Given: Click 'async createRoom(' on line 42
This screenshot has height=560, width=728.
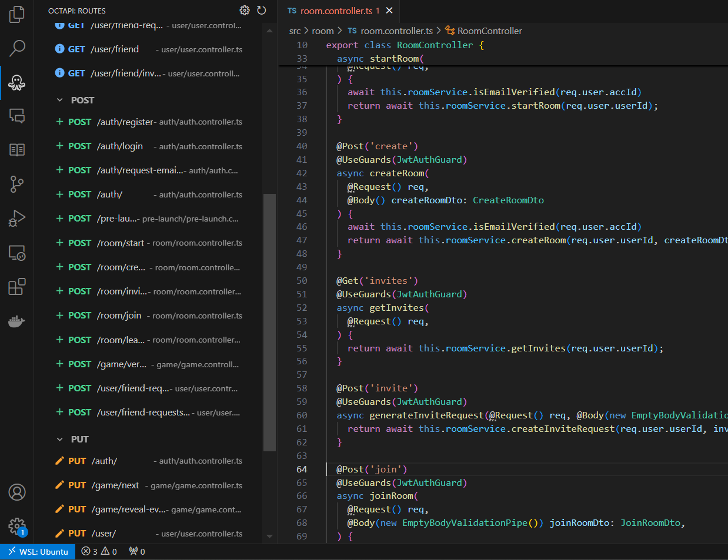Looking at the screenshot, I should (383, 173).
